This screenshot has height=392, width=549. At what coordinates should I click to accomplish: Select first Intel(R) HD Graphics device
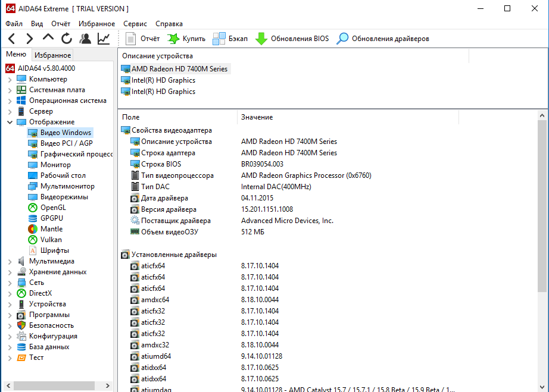click(163, 80)
